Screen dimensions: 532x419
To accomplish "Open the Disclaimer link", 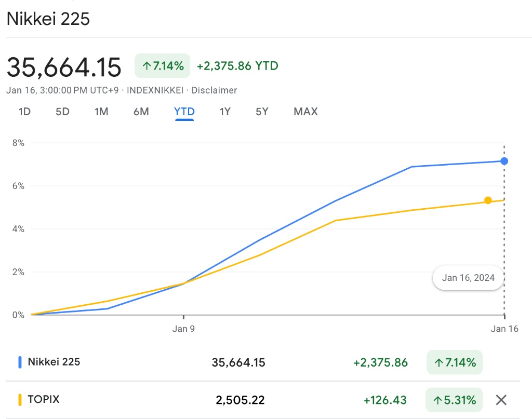I will click(x=214, y=90).
